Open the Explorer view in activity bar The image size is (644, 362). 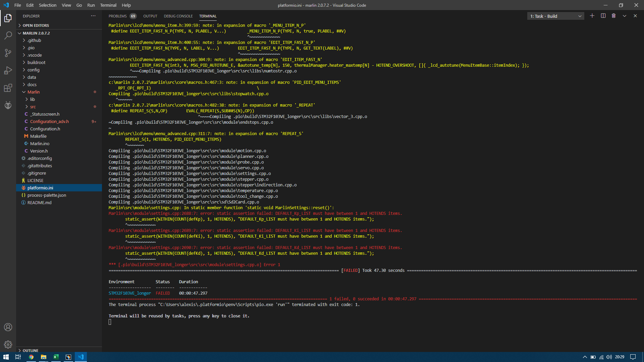pos(8,18)
